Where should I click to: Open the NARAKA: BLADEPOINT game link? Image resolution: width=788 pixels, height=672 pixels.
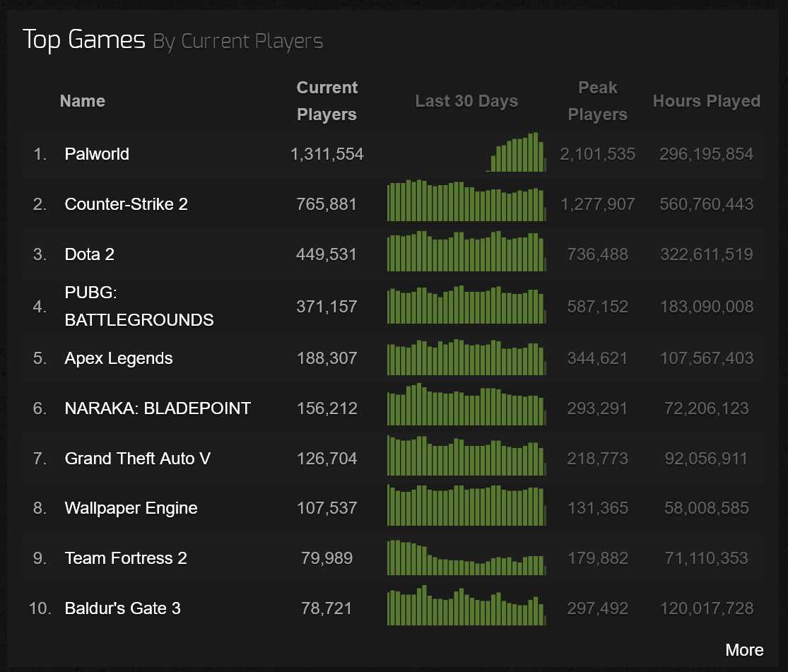click(158, 408)
